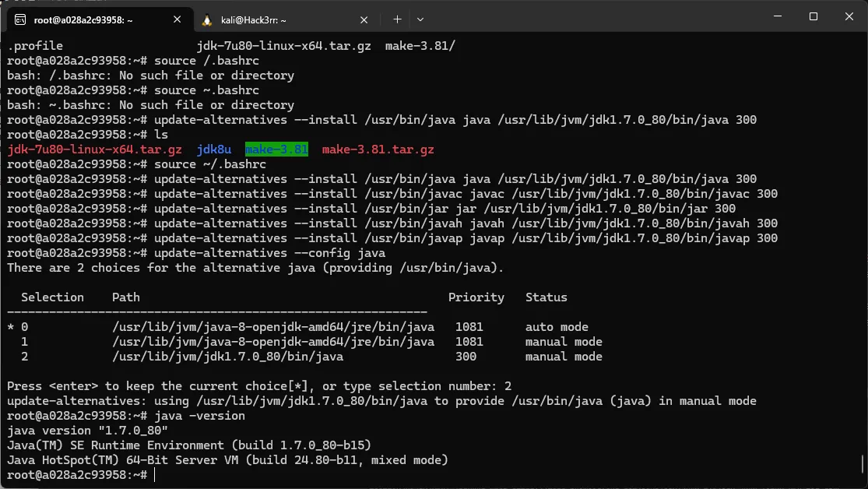
Task: Click the red make-3.81.tar.gz file name
Action: point(378,150)
